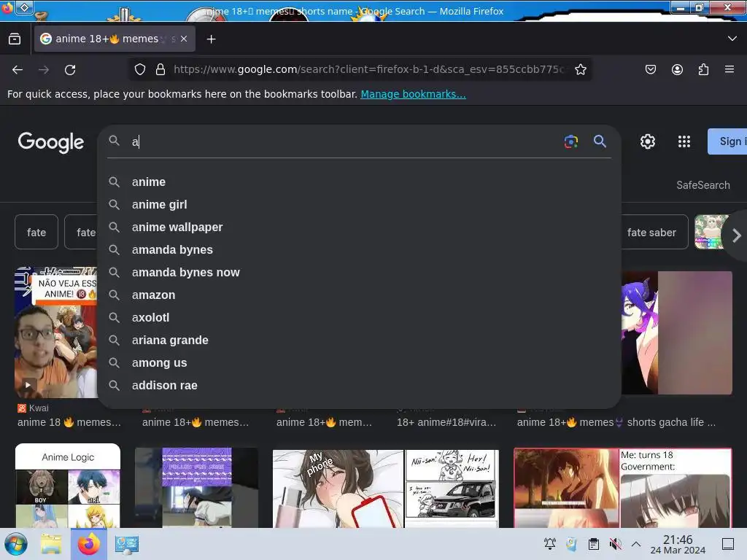Expand the list all tabs chevron
The image size is (747, 560).
click(x=732, y=39)
